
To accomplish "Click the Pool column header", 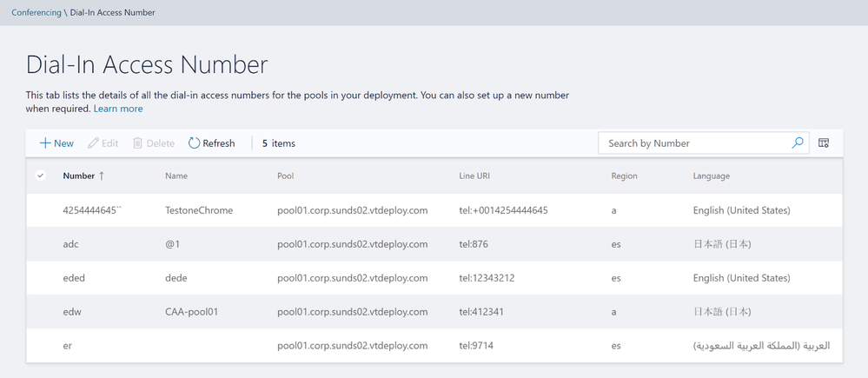I will point(285,176).
